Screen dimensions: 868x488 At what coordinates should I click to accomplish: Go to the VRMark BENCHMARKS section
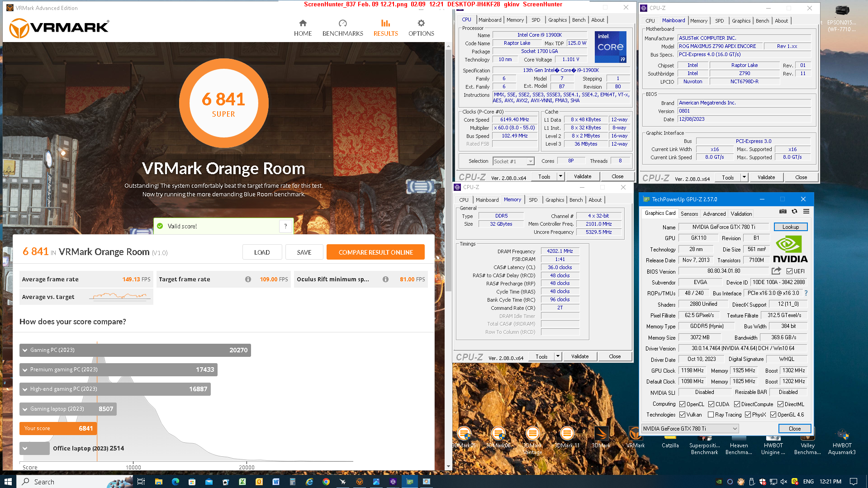pyautogui.click(x=342, y=28)
